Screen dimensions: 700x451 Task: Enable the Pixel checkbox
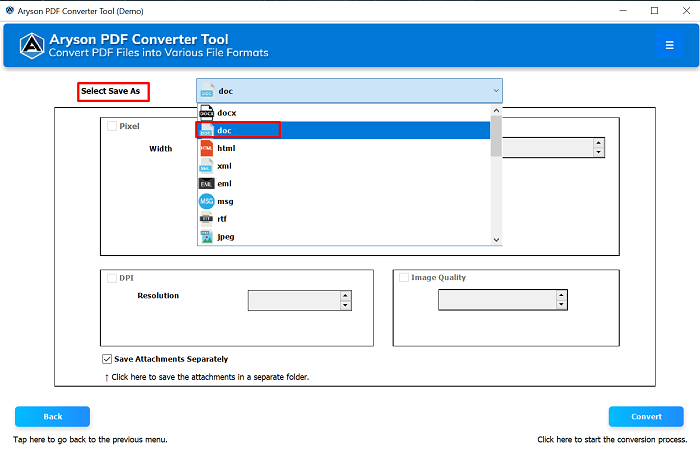coord(112,126)
